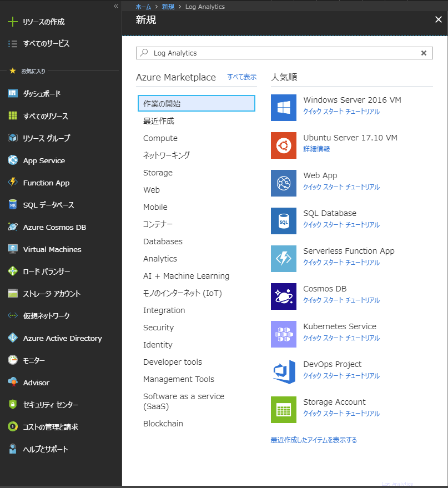Click the Load balancer icon
Screen dimensions: 448x488
(12, 271)
